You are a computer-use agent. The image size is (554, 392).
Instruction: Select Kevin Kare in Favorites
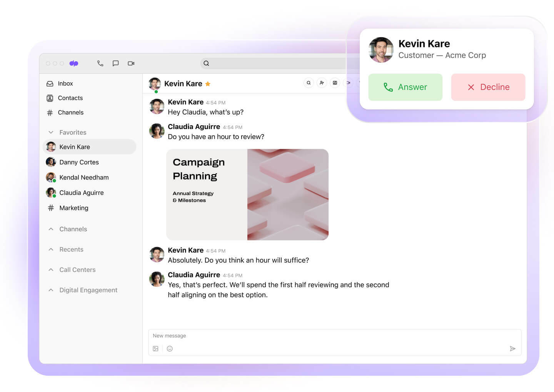coord(90,147)
